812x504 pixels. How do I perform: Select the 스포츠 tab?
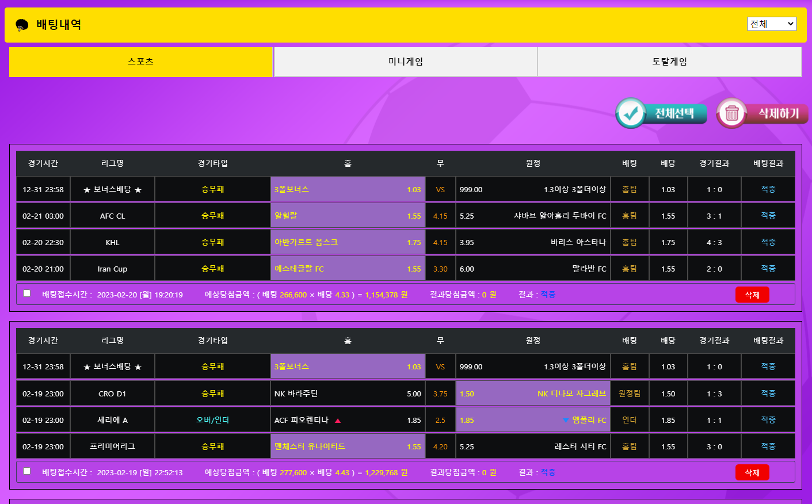(141, 62)
